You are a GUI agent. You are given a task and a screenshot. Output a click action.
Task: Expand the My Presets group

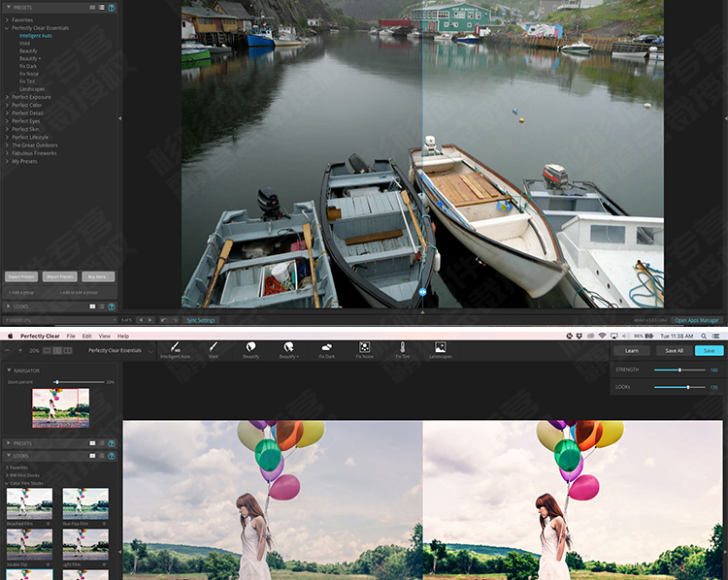(7, 161)
